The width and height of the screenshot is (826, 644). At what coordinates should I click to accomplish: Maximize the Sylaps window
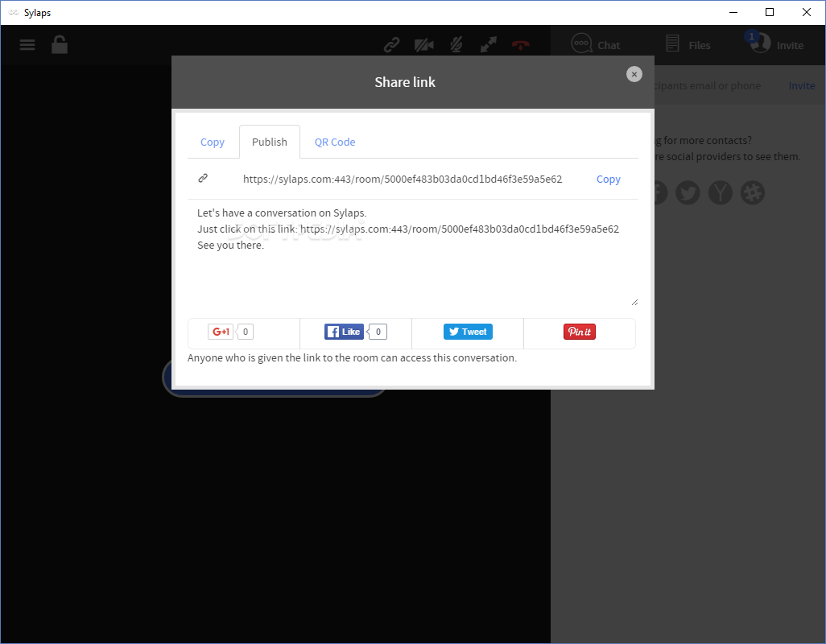click(770, 12)
